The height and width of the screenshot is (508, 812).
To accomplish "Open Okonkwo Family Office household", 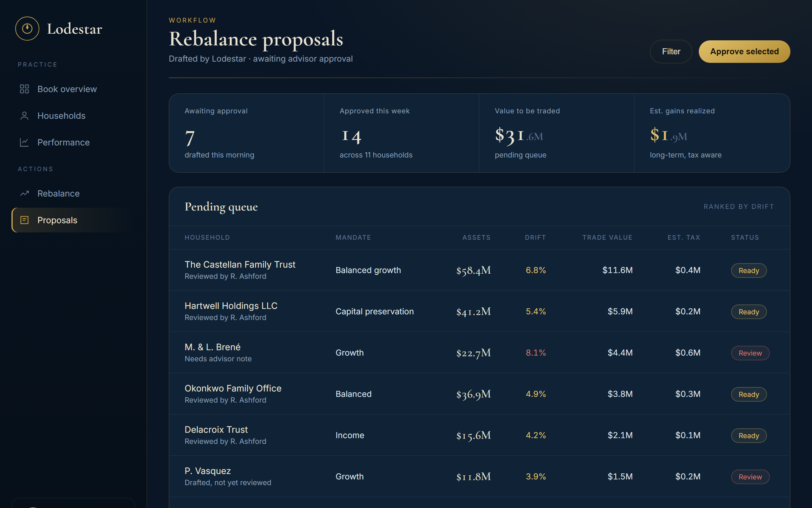I will click(x=233, y=388).
